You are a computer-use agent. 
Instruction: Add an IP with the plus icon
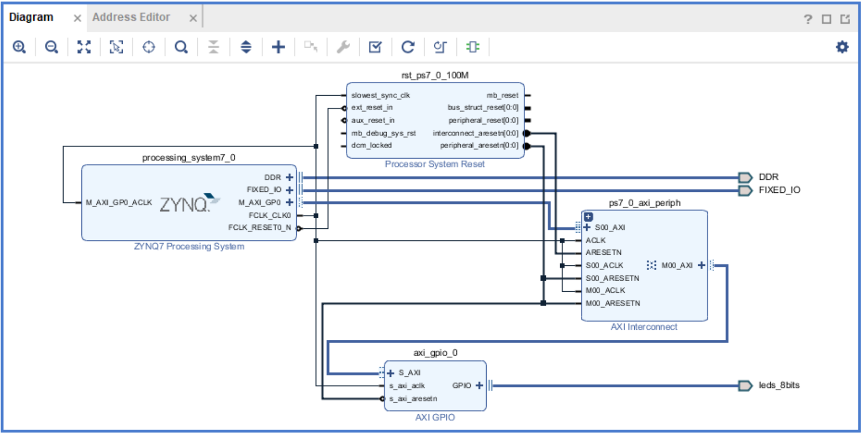coord(278,47)
